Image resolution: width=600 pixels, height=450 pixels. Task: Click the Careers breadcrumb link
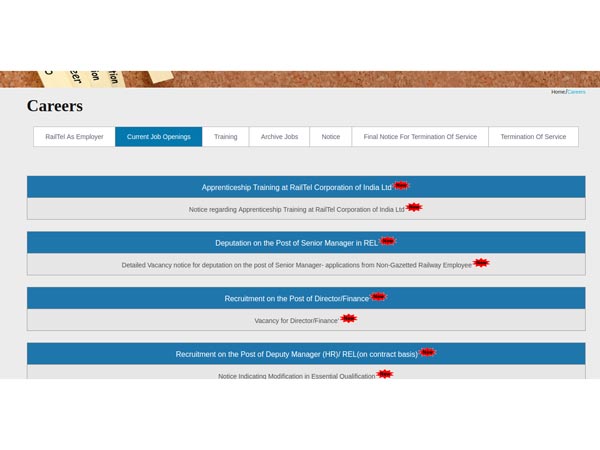click(576, 92)
